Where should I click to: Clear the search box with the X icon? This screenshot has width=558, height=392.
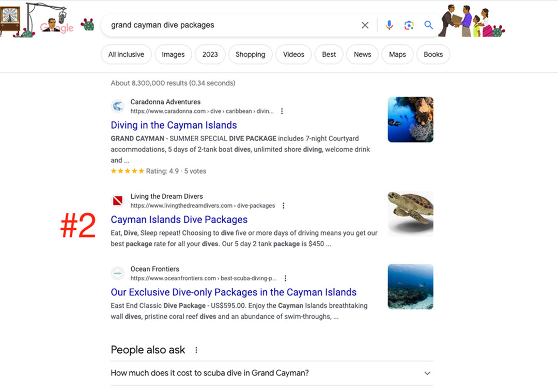click(365, 25)
